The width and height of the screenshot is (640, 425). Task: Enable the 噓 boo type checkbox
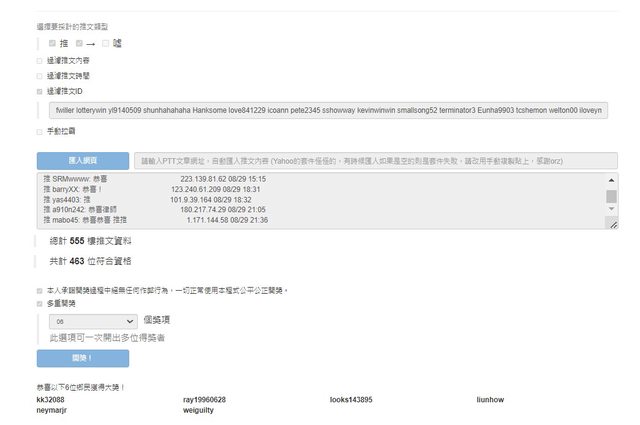105,43
